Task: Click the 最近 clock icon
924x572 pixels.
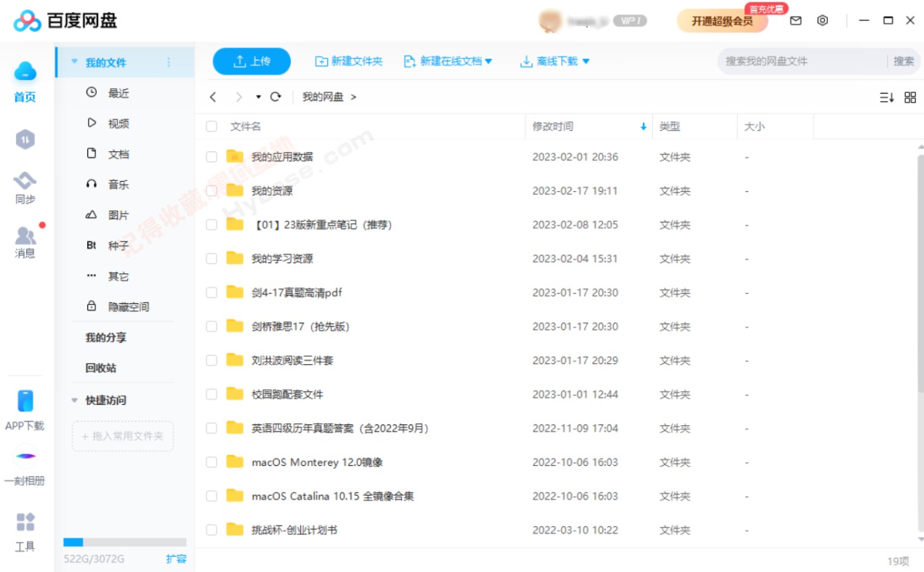Action: point(92,92)
